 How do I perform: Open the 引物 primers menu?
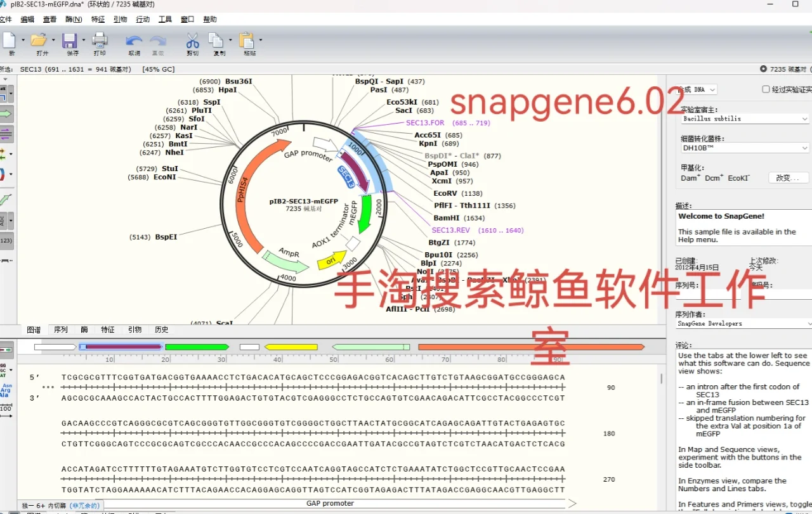[120, 20]
